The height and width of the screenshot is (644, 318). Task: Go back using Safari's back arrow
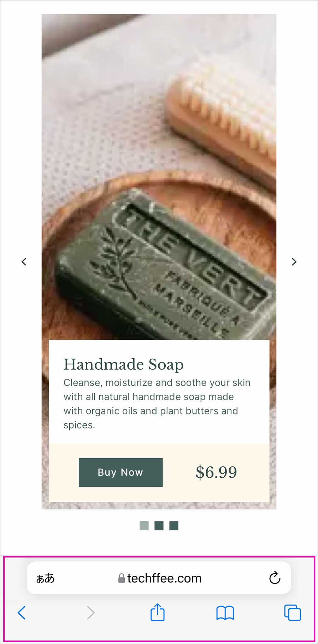coord(22,613)
